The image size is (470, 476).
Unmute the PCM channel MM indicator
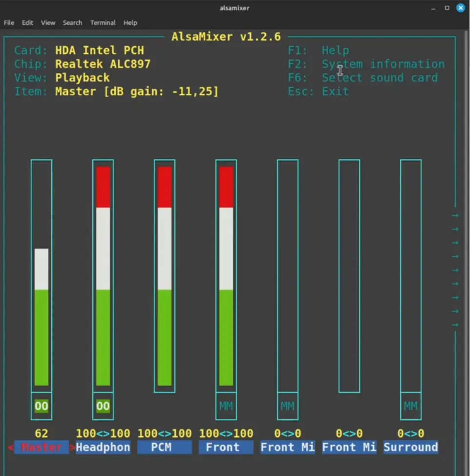(226, 406)
